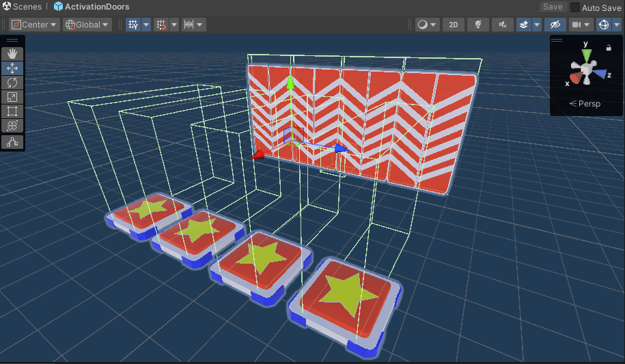Toggle grid visibility button

coord(133,25)
